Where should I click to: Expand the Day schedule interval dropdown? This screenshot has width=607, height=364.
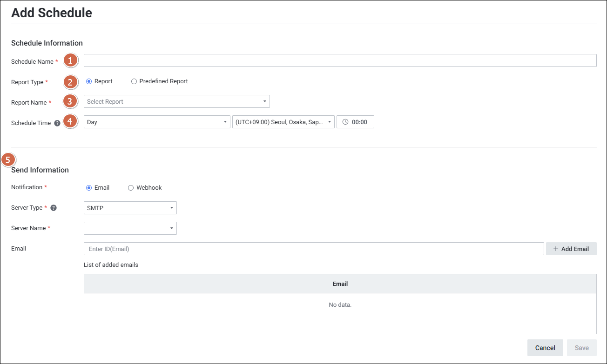pyautogui.click(x=156, y=122)
